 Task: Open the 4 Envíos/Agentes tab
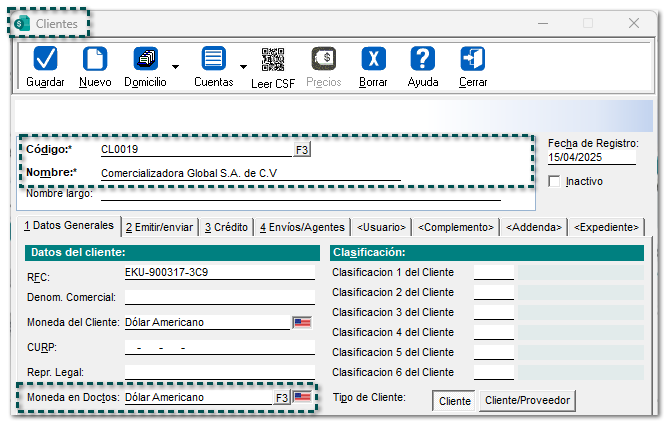tap(302, 227)
